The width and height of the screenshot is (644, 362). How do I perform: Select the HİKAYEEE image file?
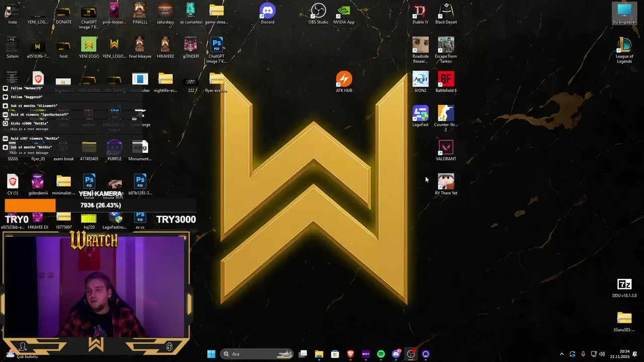[x=166, y=48]
